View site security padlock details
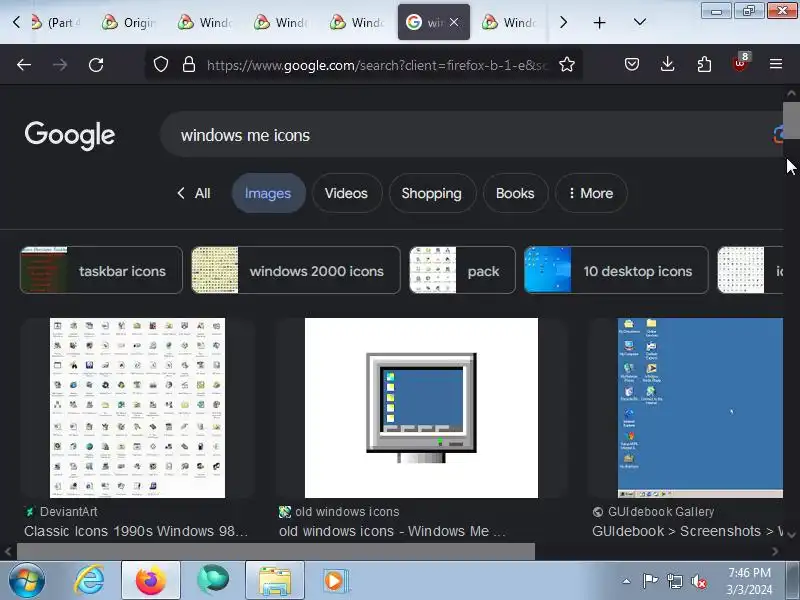 189,65
